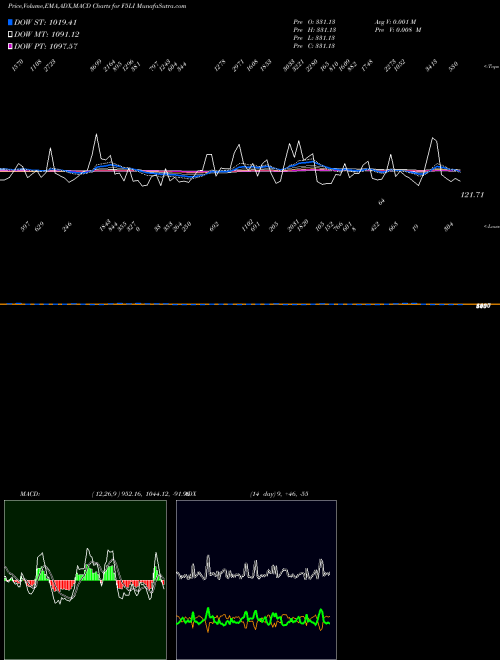Click the 121.71 price label
This screenshot has width=500, height=660.
click(473, 195)
